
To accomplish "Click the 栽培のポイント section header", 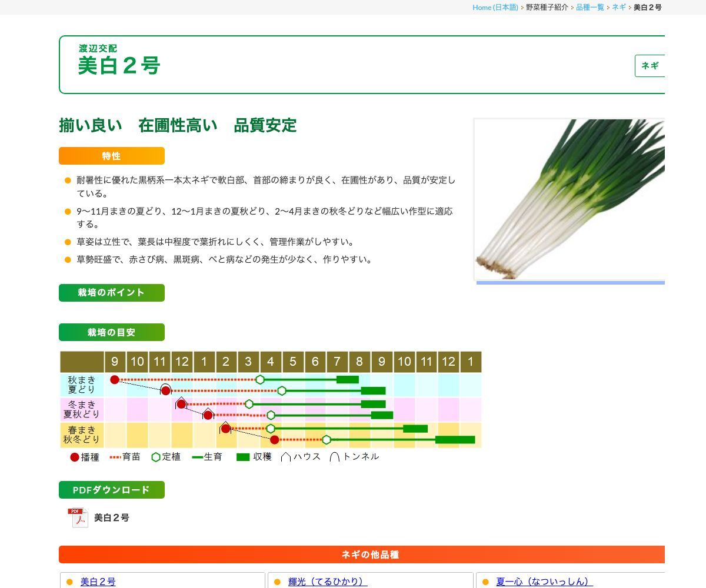I will pos(111,292).
